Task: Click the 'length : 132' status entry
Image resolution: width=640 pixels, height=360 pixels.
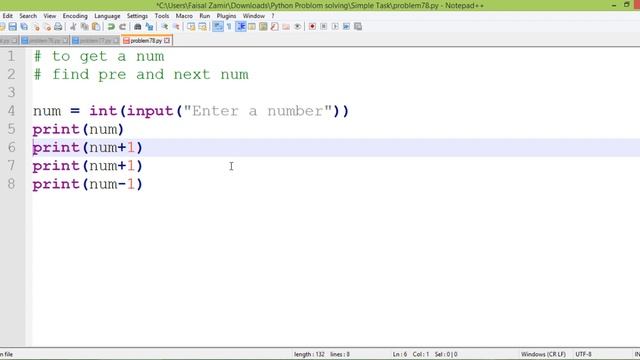Action: [309, 354]
